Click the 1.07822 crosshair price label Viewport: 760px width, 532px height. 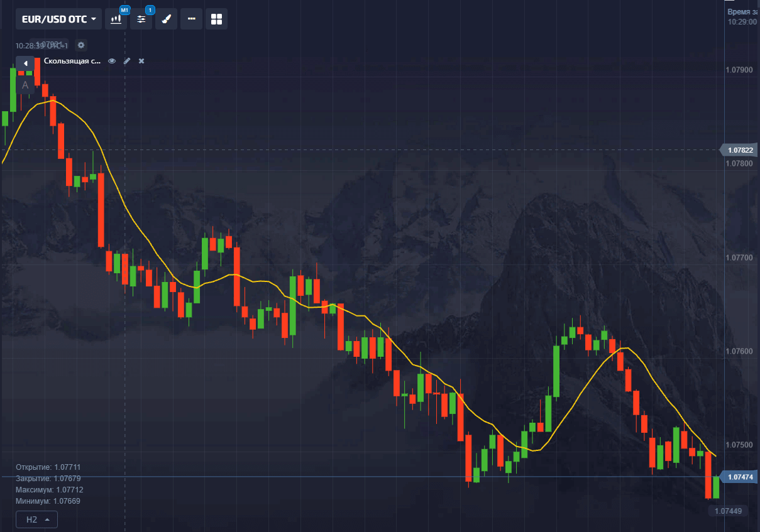(x=739, y=150)
